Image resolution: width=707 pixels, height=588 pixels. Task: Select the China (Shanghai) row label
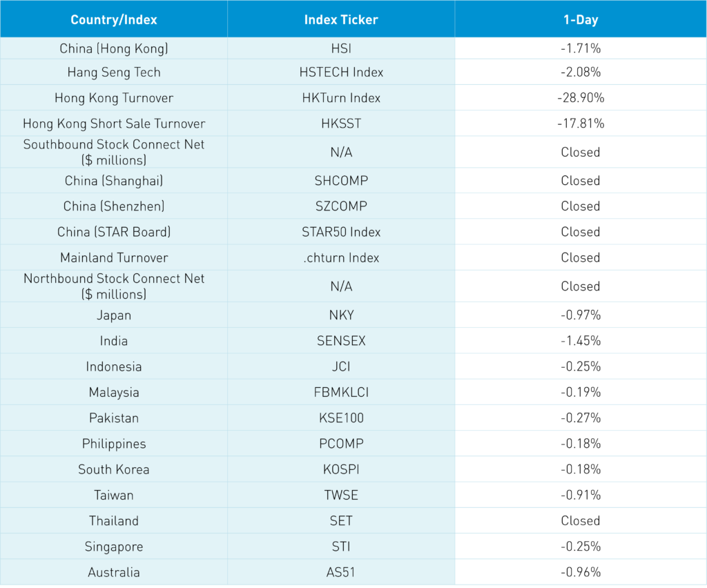point(114,181)
